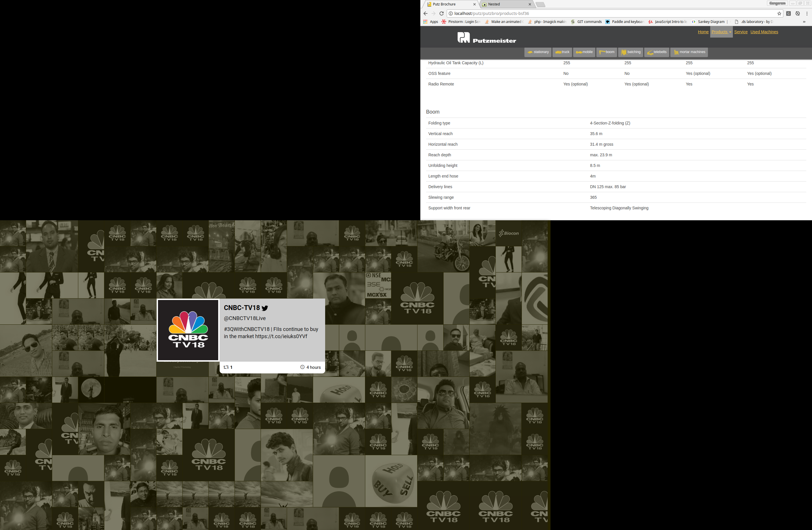
Task: Click the Gangaram profile button
Action: (x=777, y=3)
